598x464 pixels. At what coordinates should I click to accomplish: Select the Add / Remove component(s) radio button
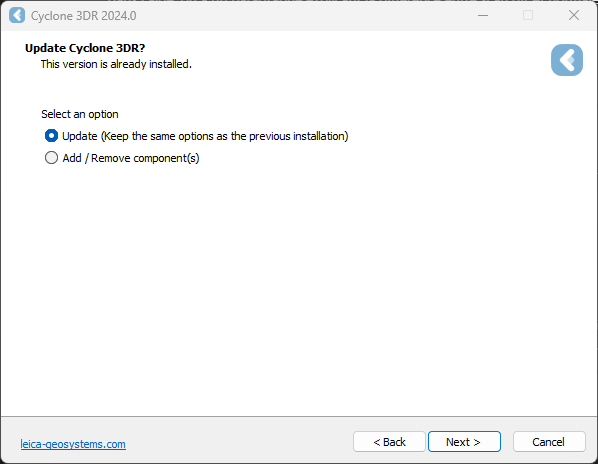51,157
